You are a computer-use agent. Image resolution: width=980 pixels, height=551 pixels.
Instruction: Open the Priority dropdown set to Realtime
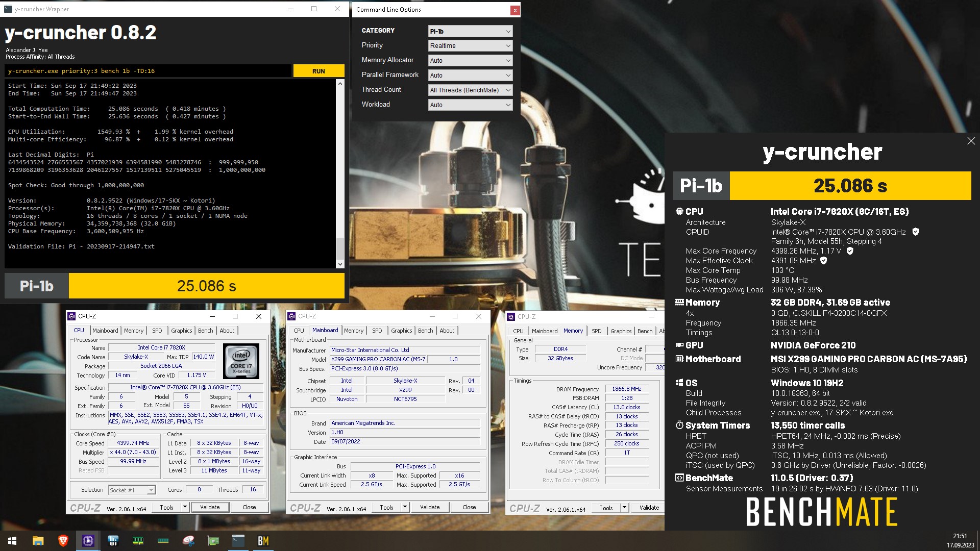[470, 46]
